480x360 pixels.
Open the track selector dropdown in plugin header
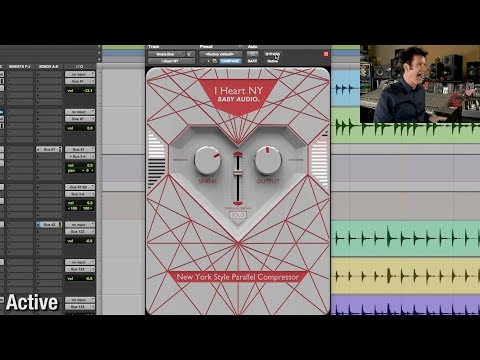(166, 54)
